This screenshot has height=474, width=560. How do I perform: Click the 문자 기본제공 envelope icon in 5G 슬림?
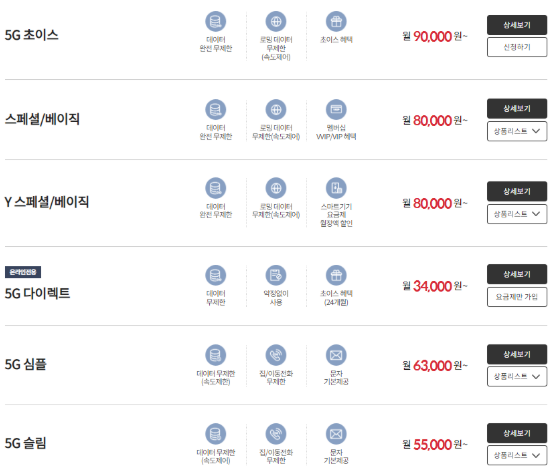[x=336, y=434]
